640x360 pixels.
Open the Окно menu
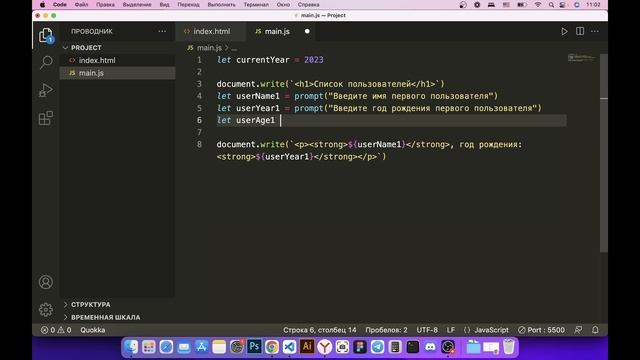(x=283, y=5)
